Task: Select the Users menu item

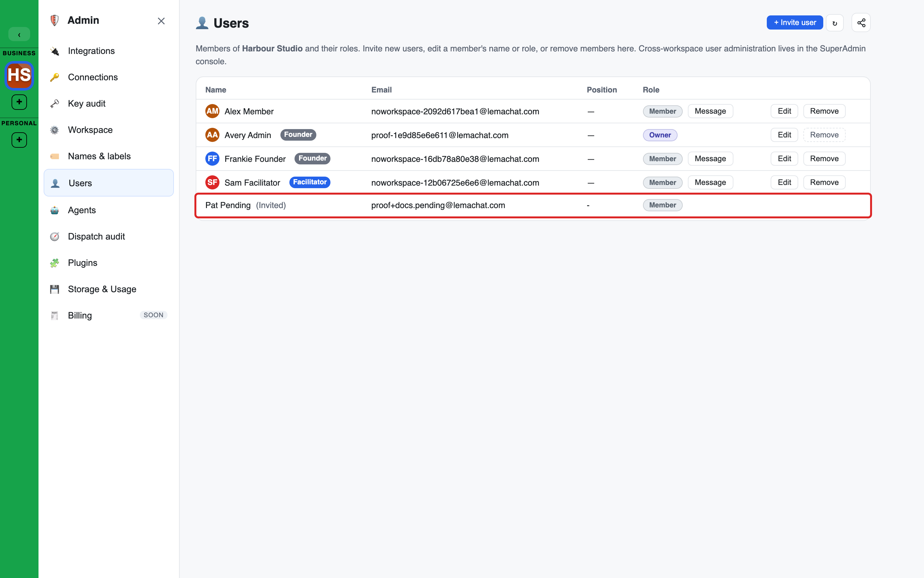Action: (x=109, y=183)
